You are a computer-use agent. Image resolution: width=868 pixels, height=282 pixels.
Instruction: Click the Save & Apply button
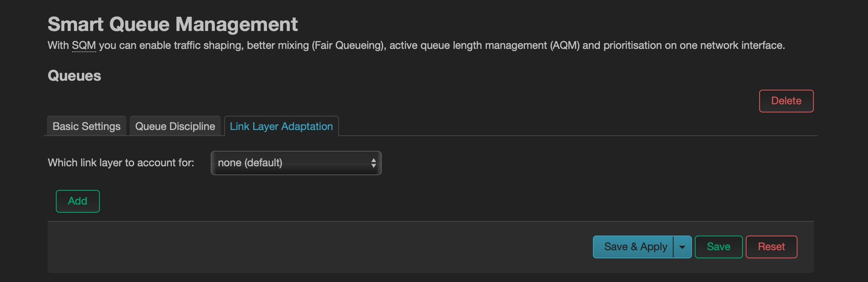click(x=633, y=247)
